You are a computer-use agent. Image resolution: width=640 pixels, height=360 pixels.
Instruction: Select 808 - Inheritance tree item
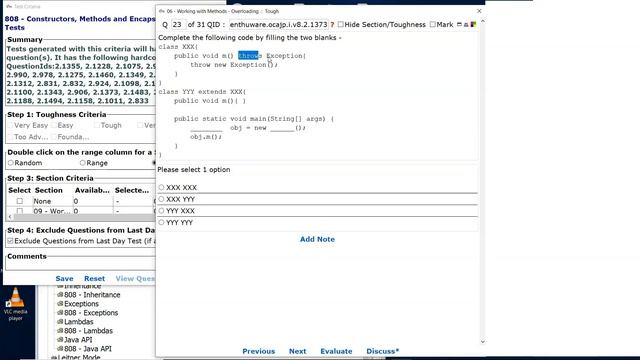click(92, 295)
